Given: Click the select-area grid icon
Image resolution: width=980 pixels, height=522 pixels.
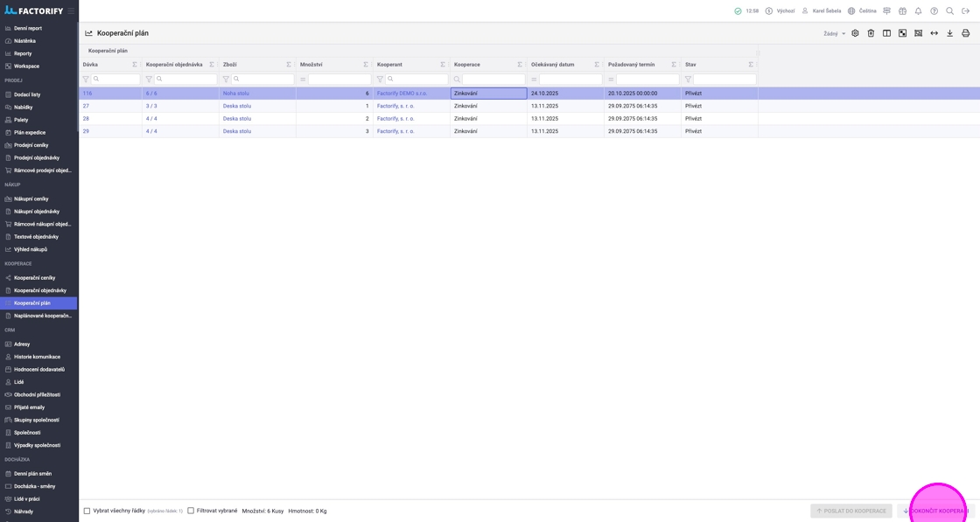Looking at the screenshot, I should [918, 33].
